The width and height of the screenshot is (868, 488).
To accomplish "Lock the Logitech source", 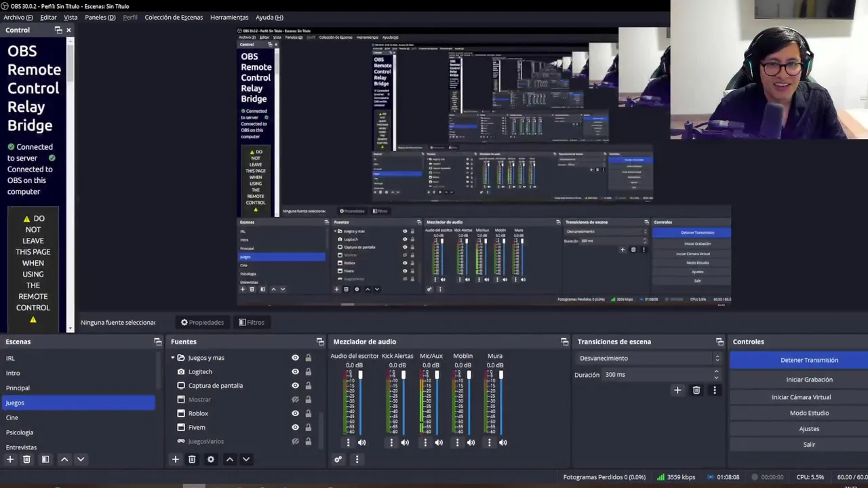I will [308, 371].
